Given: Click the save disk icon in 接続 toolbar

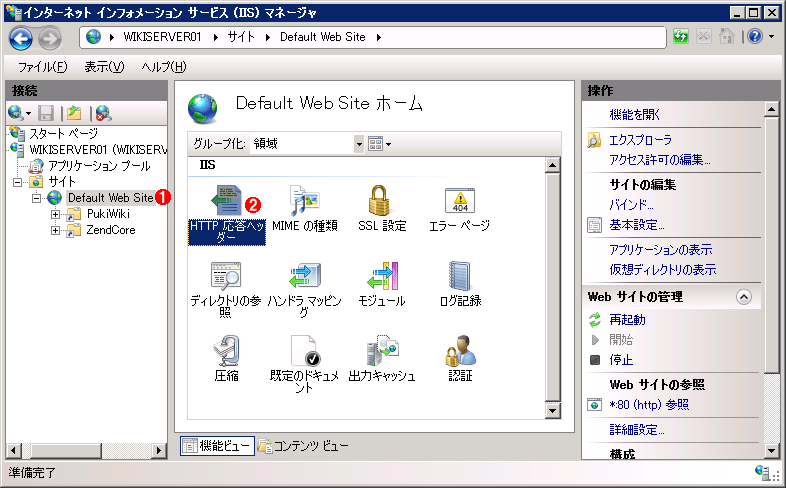Looking at the screenshot, I should point(46,113).
